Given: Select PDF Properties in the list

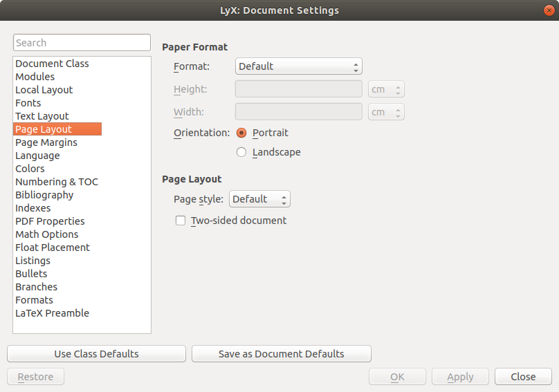Looking at the screenshot, I should click(x=50, y=221).
